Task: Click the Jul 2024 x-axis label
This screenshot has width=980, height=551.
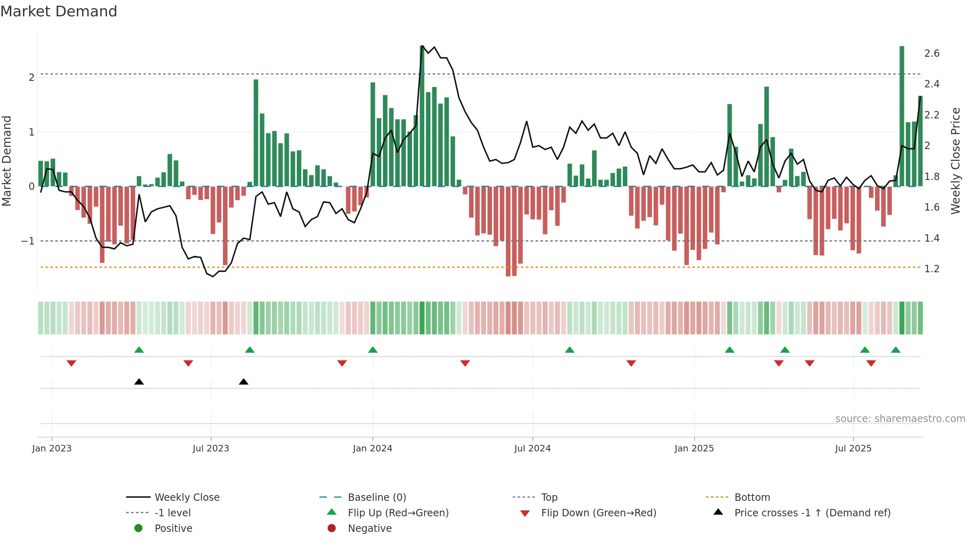Action: 532,448
